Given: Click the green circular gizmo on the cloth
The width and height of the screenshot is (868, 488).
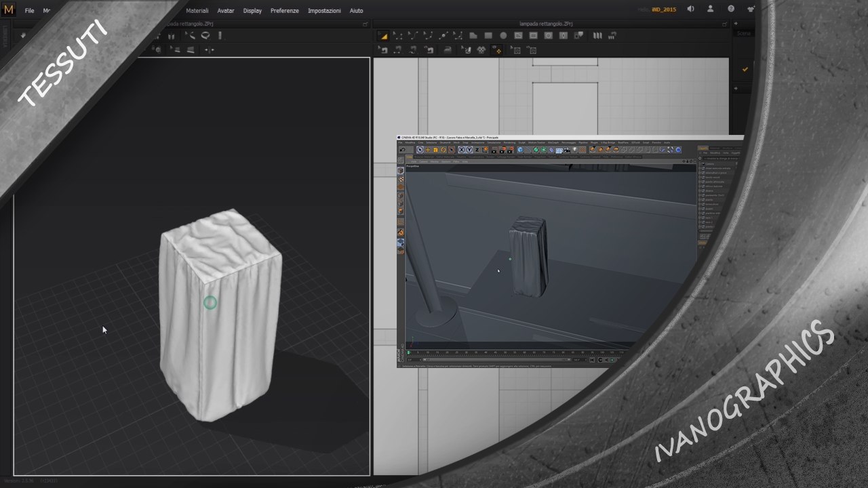Looking at the screenshot, I should click(x=210, y=303).
